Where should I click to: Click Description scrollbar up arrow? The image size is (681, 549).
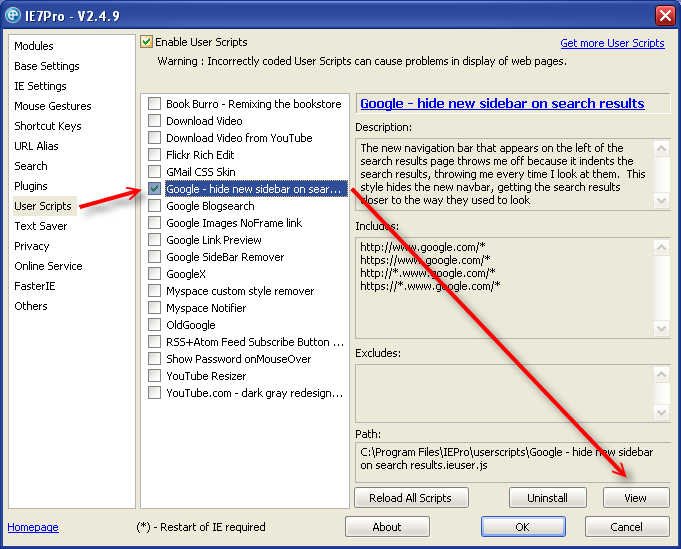click(x=661, y=149)
